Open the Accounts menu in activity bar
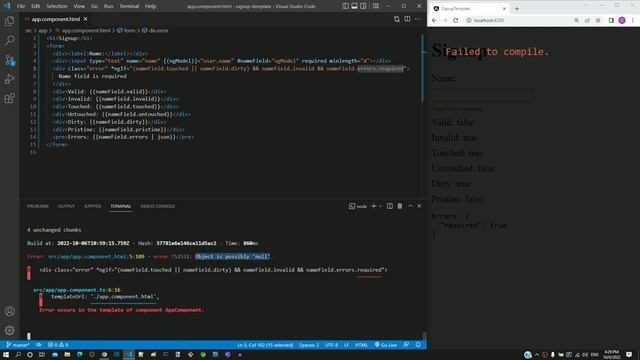The height and width of the screenshot is (360, 640). pyautogui.click(x=9, y=311)
